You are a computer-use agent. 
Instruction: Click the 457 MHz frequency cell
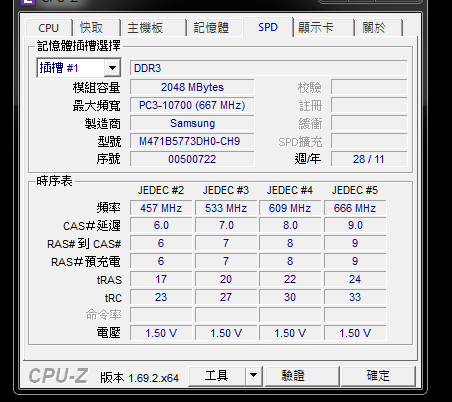point(161,208)
